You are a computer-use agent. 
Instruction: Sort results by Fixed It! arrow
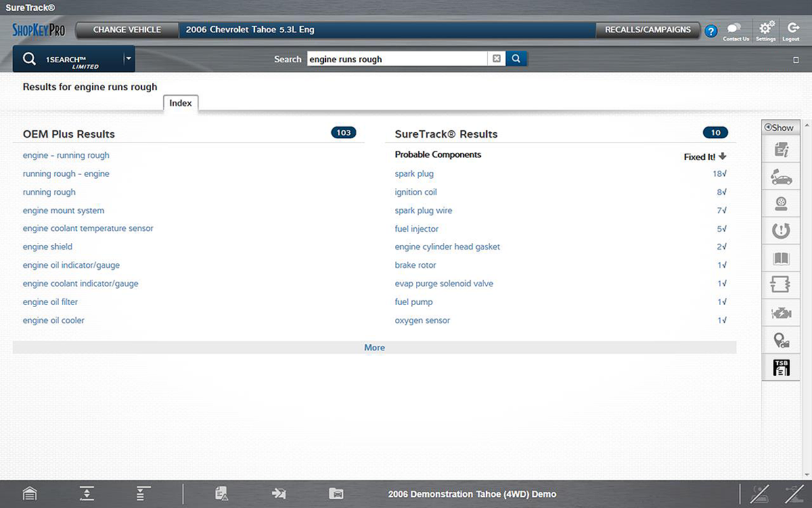[x=723, y=156]
